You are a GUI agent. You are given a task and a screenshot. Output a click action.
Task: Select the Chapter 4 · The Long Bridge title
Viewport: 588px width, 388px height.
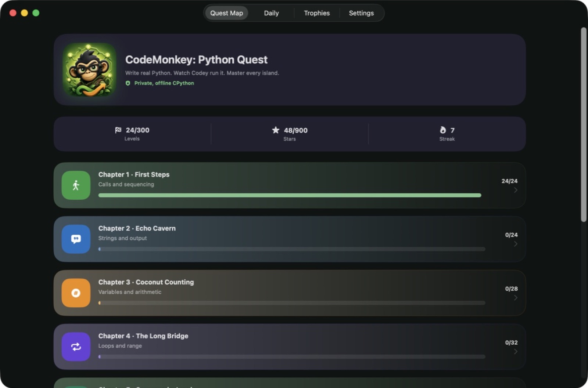[143, 336]
